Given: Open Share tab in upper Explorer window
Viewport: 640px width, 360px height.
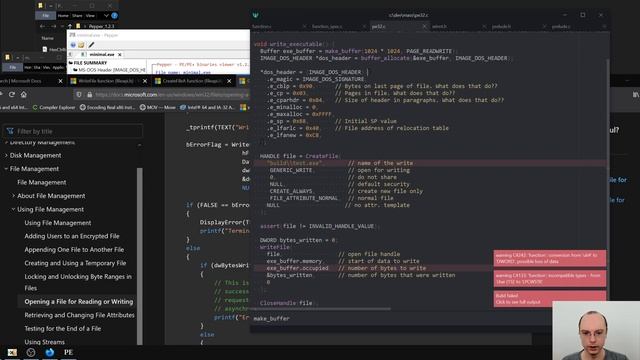Looking at the screenshot, I should pos(77,16).
